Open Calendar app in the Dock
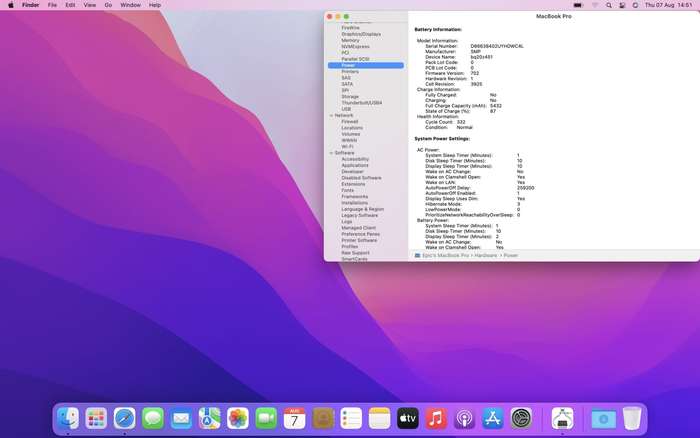This screenshot has width=700, height=438. pos(294,419)
